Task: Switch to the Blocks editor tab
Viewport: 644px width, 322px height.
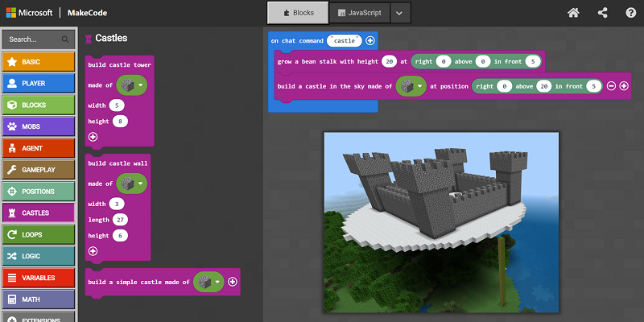Action: [298, 13]
